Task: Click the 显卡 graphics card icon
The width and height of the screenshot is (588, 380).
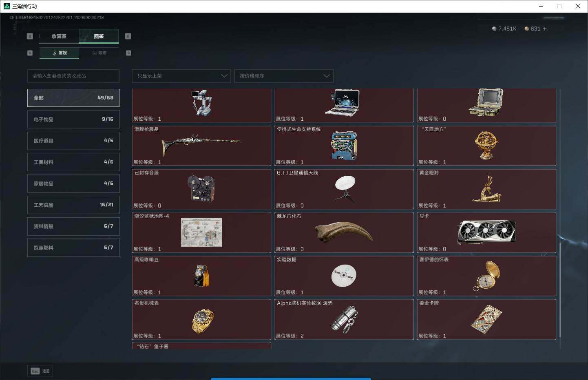Action: coord(486,232)
